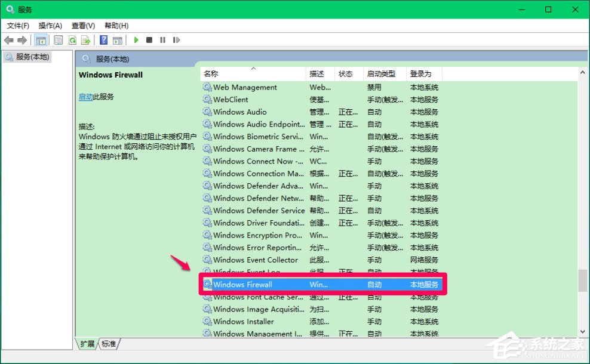Open the export list icon
This screenshot has width=590, height=364.
pos(87,40)
